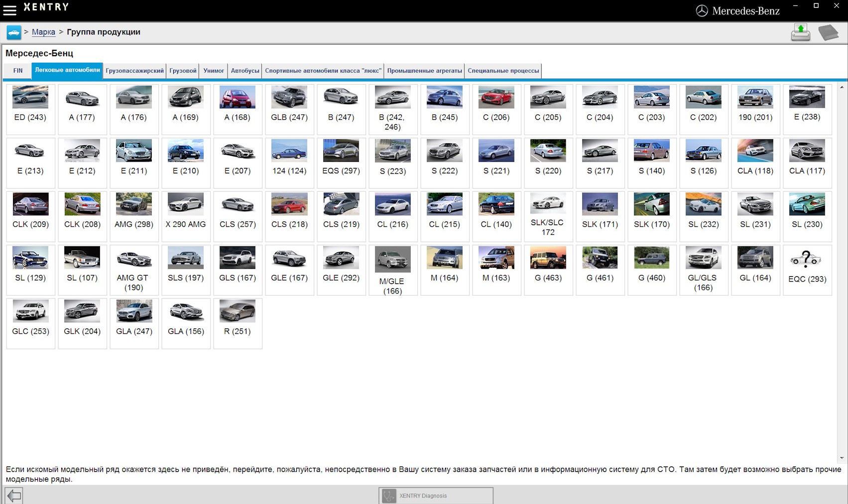The image size is (848, 504).
Task: Pick the M (163) model
Action: coord(496,270)
